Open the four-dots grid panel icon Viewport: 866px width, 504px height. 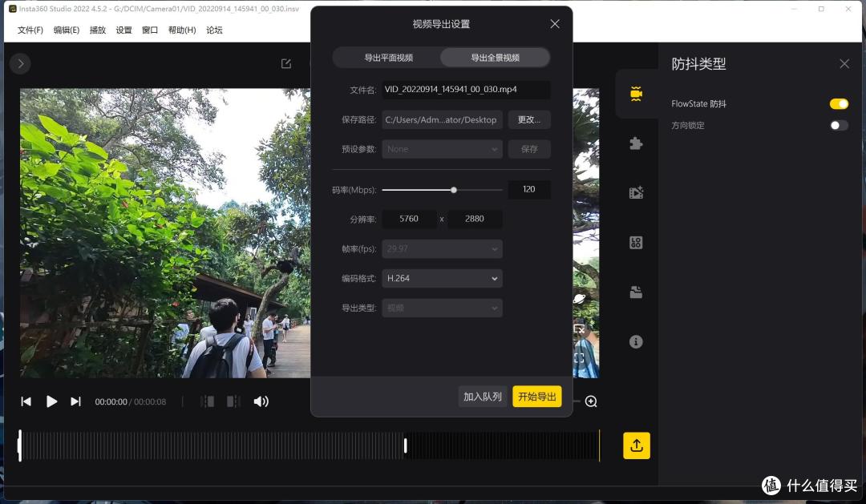coord(636,242)
